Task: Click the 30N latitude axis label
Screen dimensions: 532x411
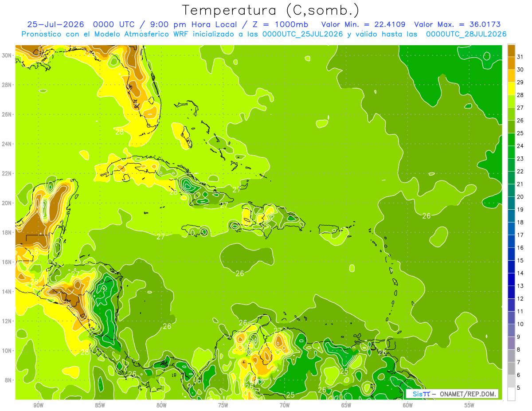Action: [x=8, y=55]
